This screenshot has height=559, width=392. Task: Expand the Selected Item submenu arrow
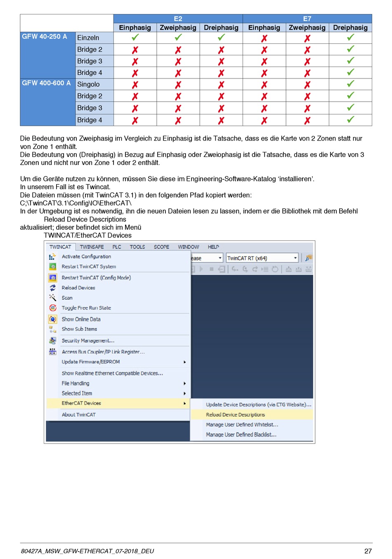(184, 393)
